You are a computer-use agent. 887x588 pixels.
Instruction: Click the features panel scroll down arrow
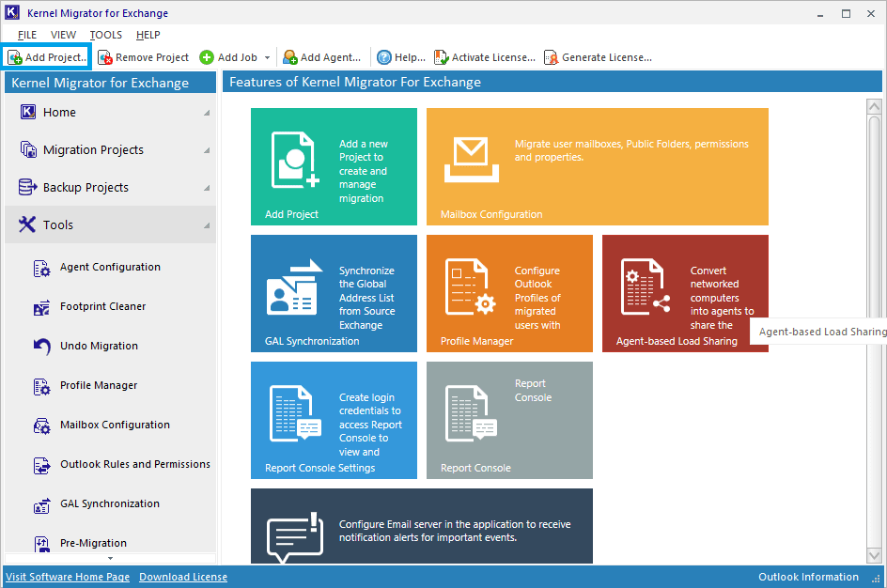click(x=874, y=556)
